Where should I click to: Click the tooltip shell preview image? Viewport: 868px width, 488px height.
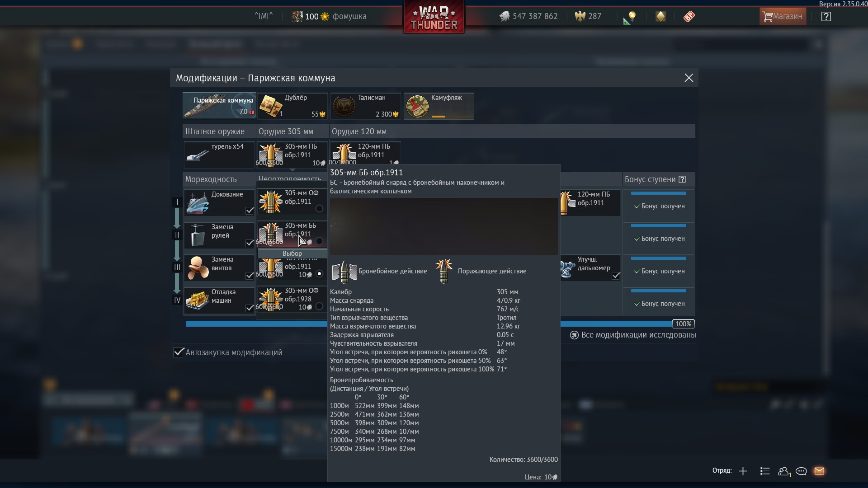[443, 226]
